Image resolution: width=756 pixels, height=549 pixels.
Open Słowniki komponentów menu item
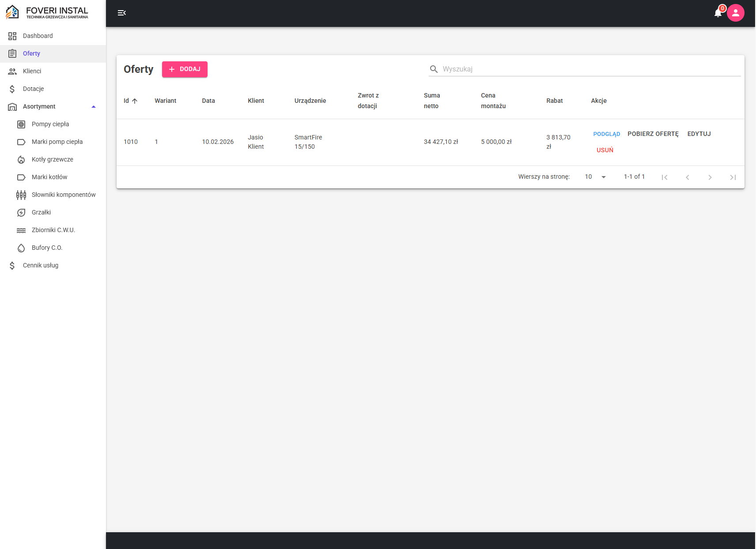pyautogui.click(x=53, y=195)
